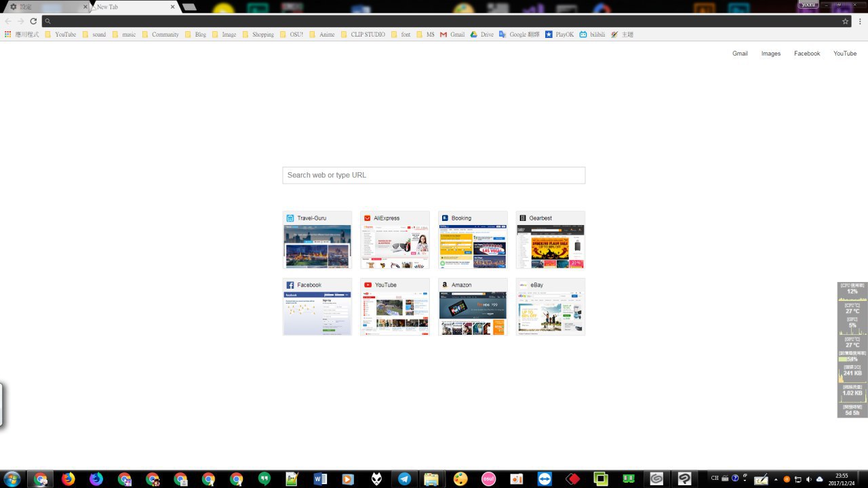
Task: Reload the page with the refresh icon
Action: (x=33, y=21)
